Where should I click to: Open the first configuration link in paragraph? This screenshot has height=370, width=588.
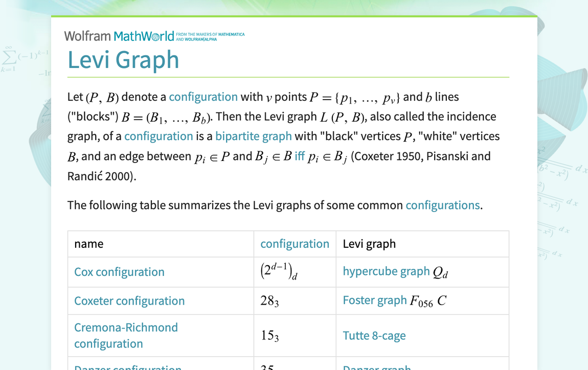203,97
